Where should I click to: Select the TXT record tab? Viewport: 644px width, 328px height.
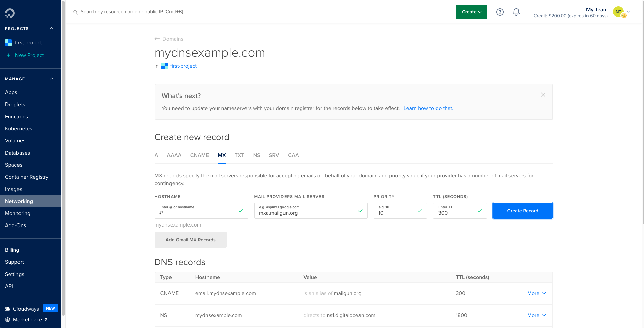pos(239,155)
